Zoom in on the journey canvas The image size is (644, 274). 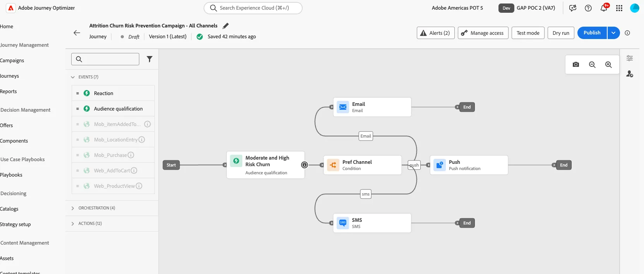coord(608,65)
